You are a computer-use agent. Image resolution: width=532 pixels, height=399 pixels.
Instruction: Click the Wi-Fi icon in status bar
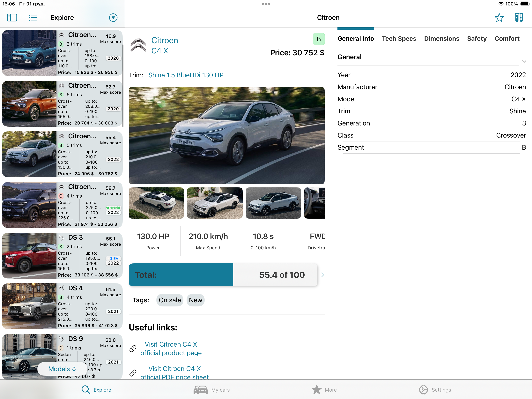tap(501, 4)
